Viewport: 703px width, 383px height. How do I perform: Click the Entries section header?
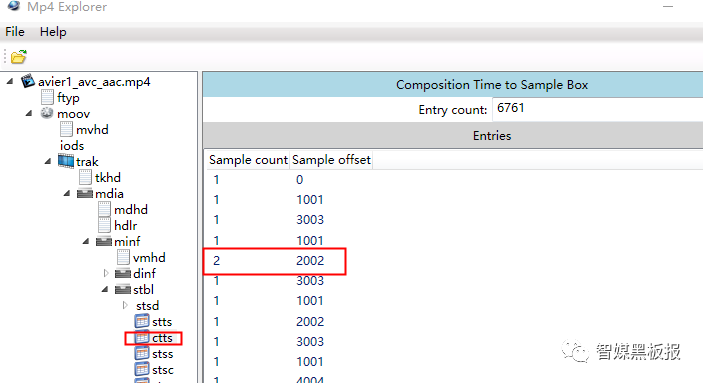(x=453, y=135)
